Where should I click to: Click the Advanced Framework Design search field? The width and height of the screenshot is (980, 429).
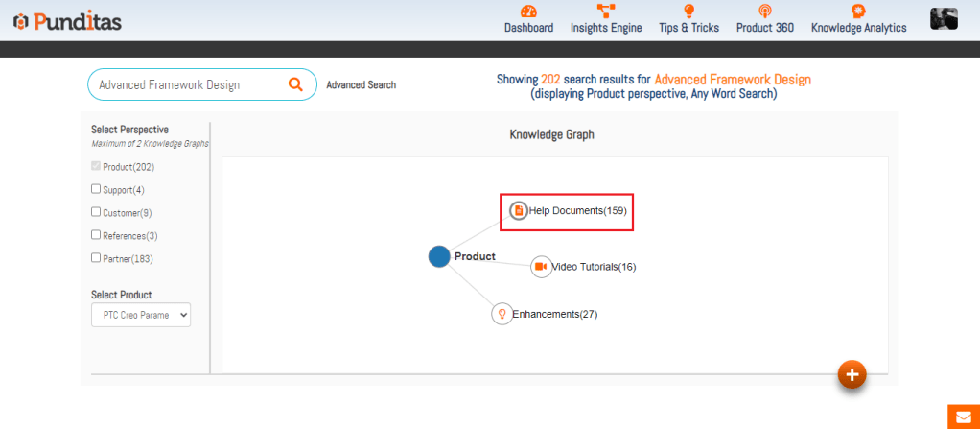(x=187, y=84)
